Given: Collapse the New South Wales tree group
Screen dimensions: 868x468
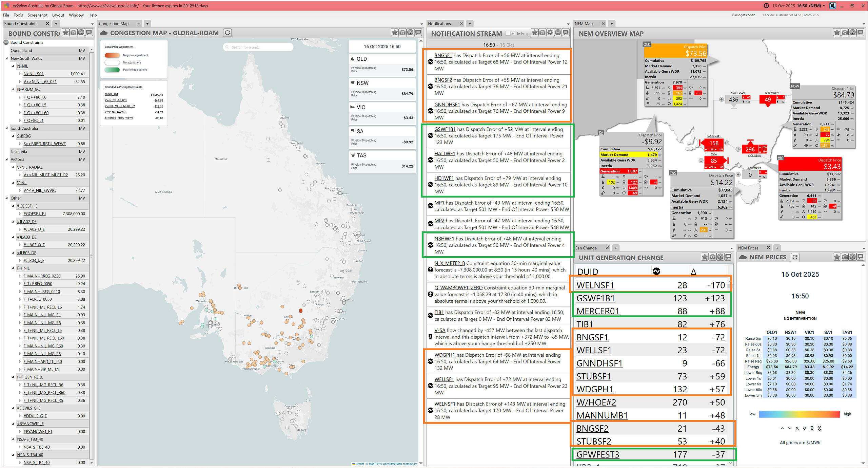Looking at the screenshot, I should pyautogui.click(x=7, y=58).
